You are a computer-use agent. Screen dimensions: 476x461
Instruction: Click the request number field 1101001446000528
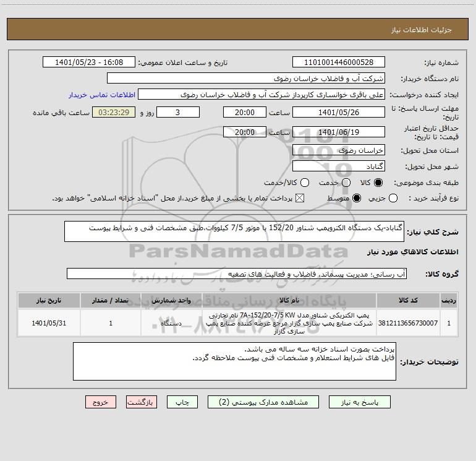pos(339,62)
